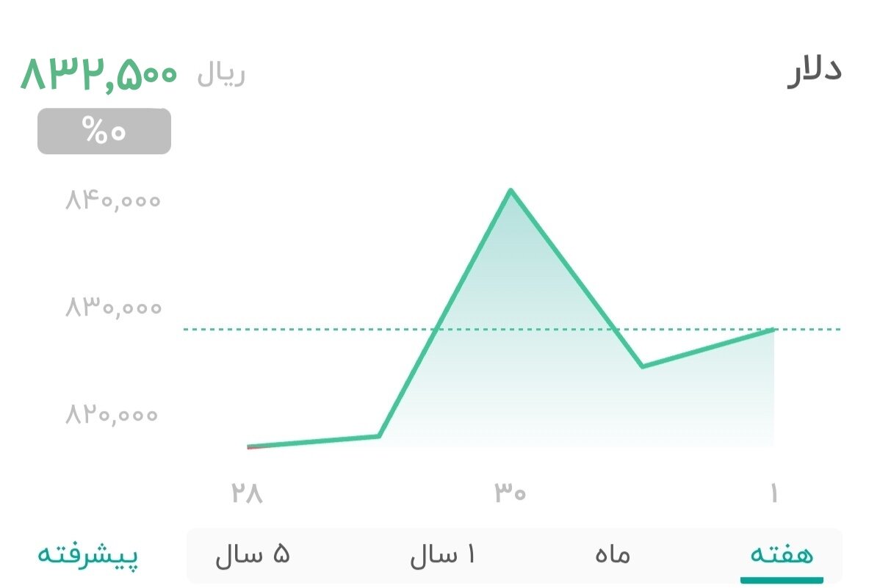Click the ۸۲۰,۰۰۰ y-axis label
This screenshot has width=880, height=588.
pos(112,415)
